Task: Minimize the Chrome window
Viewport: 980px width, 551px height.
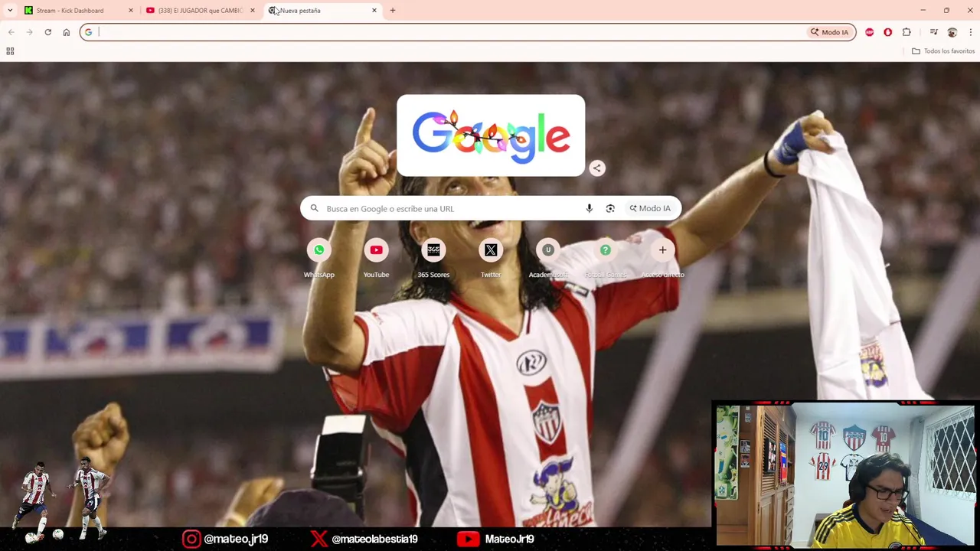Action: 923,11
